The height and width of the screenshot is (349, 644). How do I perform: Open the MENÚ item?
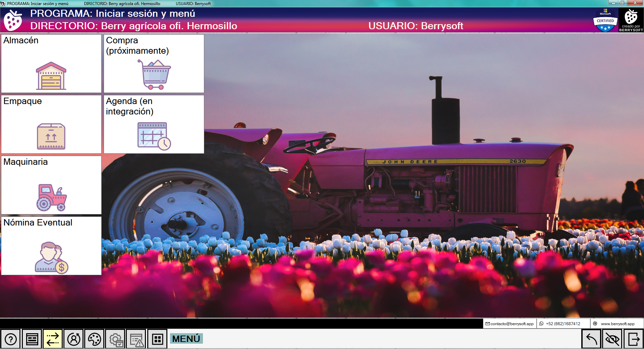tap(186, 339)
